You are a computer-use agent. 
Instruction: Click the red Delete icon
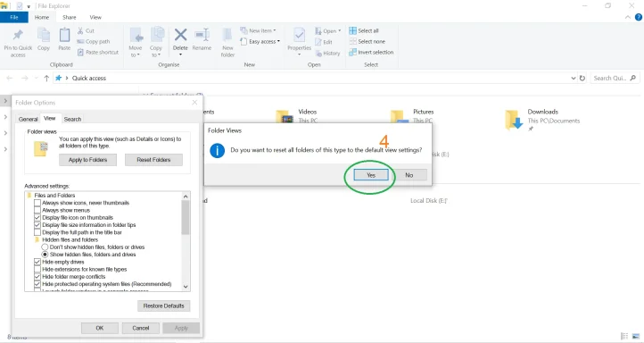pos(180,35)
